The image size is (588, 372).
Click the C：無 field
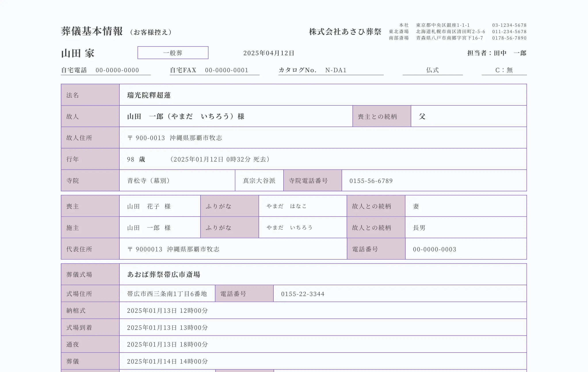coord(504,70)
